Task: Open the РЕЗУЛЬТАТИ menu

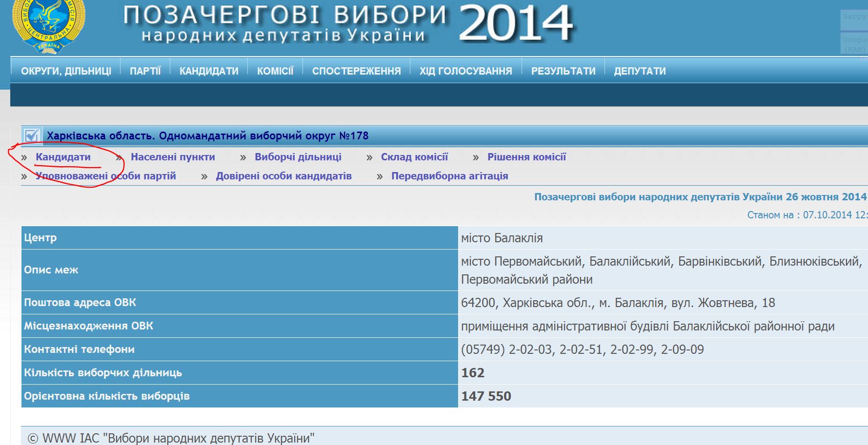Action: [x=563, y=71]
